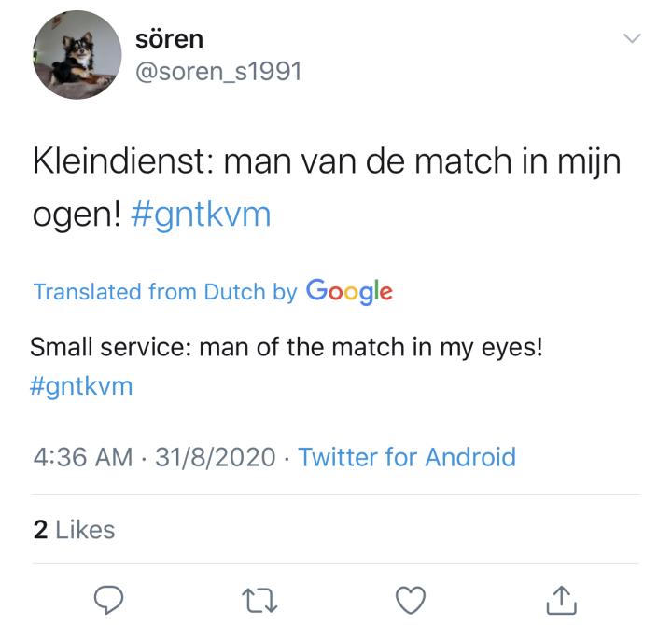Open the display name sören

(168, 40)
